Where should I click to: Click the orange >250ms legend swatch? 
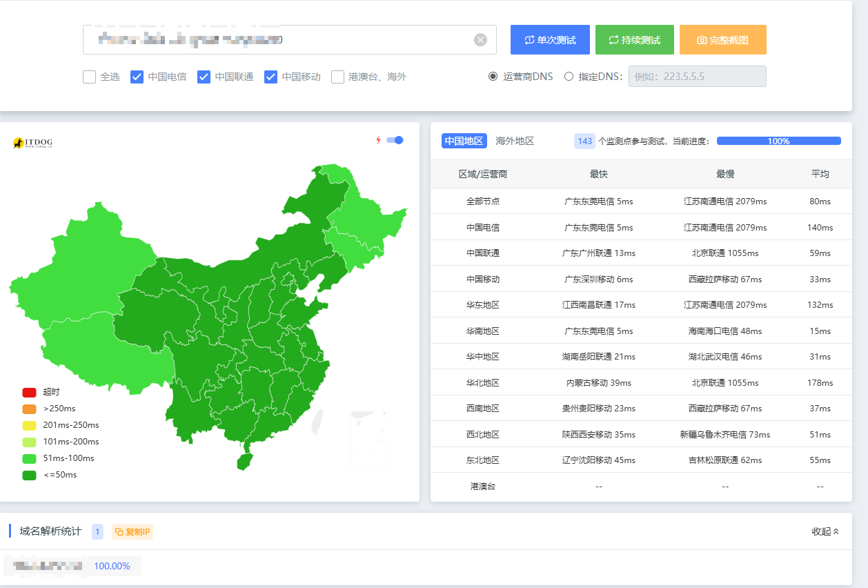point(29,409)
